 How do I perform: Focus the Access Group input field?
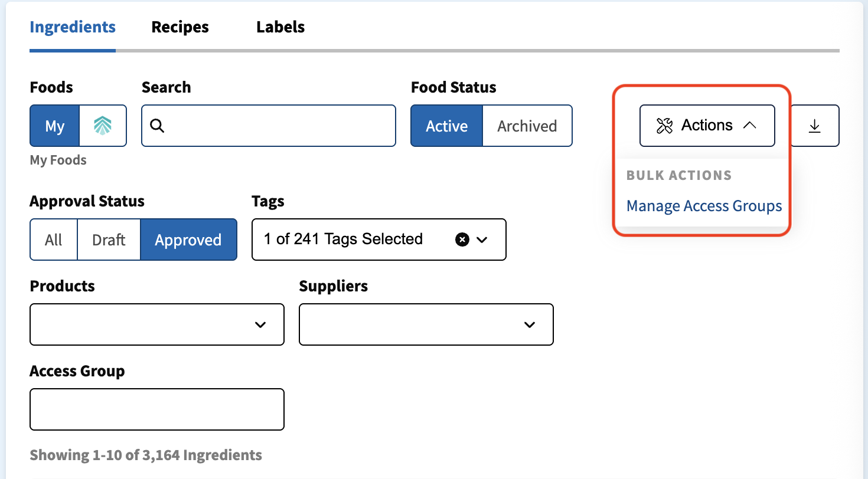coord(157,409)
